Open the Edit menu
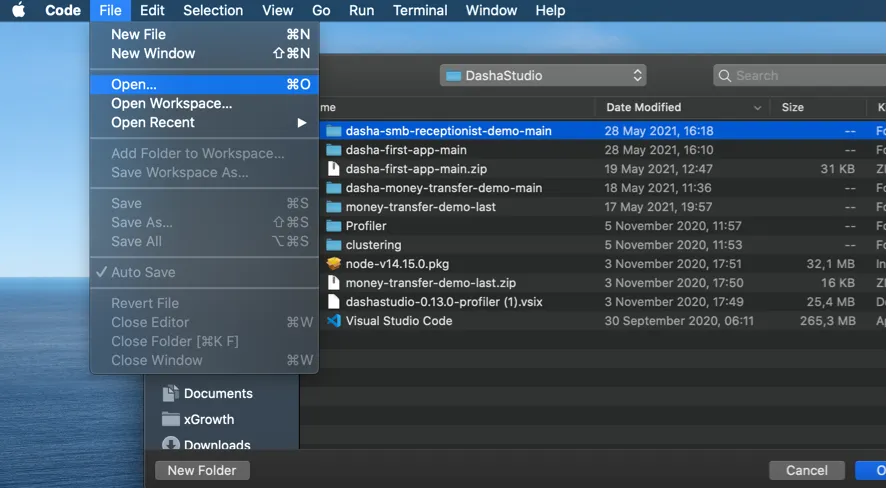Screen dimensions: 887x488 (x=152, y=10)
